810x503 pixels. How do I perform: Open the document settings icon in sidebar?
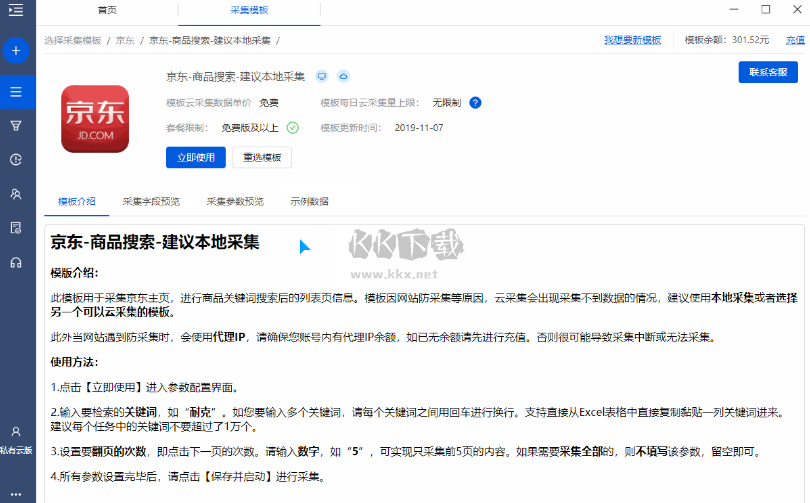click(x=16, y=228)
